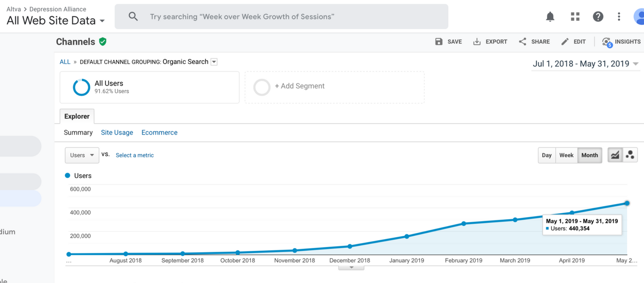Open the three-dot more options menu
The height and width of the screenshot is (283, 644).
click(x=619, y=17)
